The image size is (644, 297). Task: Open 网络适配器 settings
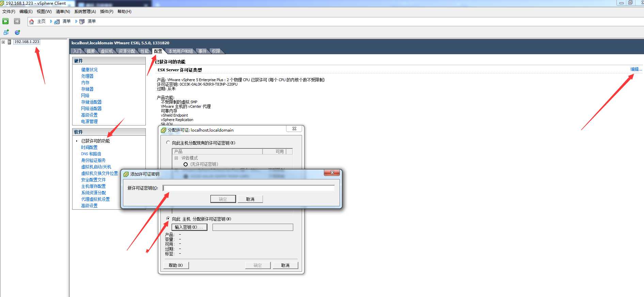(x=91, y=108)
